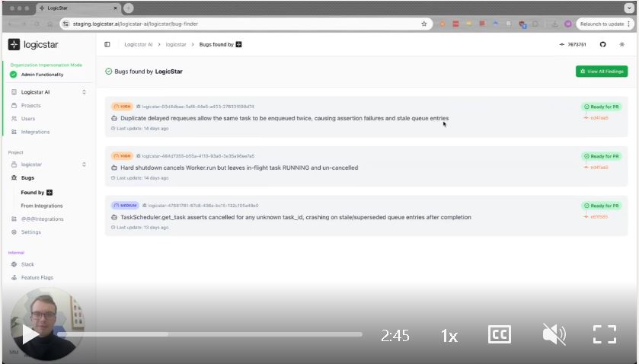Click Last update 13 days ago text

click(142, 228)
